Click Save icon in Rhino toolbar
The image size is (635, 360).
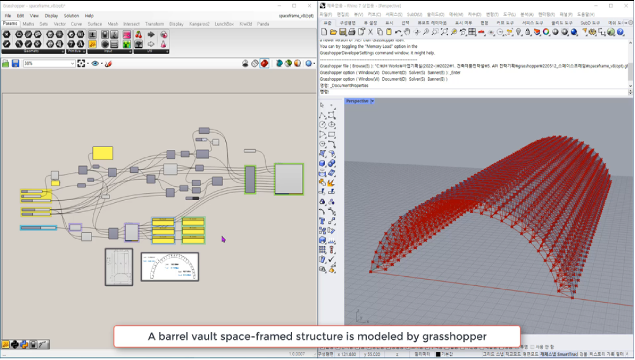tap(343, 32)
